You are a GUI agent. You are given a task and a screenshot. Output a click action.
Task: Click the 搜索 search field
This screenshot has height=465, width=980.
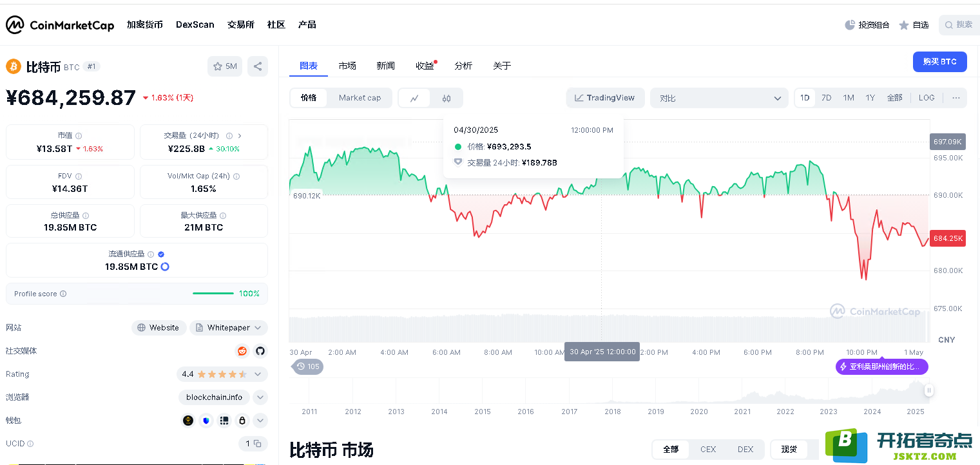click(x=959, y=25)
